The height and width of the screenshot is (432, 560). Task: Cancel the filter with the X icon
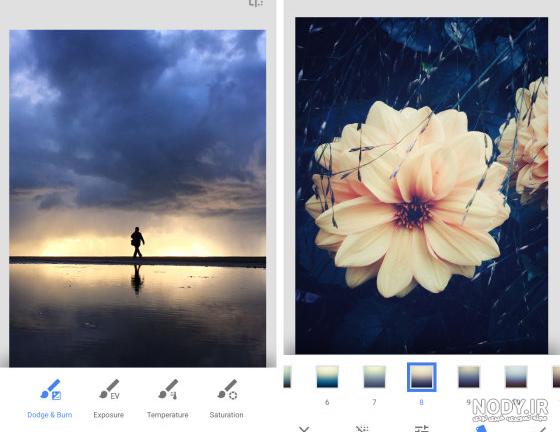tap(304, 428)
